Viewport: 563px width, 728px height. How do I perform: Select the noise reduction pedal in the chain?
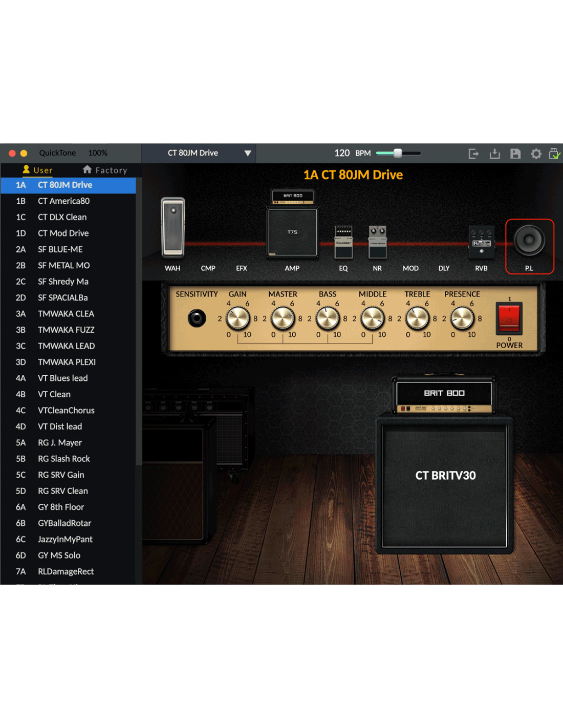click(378, 242)
